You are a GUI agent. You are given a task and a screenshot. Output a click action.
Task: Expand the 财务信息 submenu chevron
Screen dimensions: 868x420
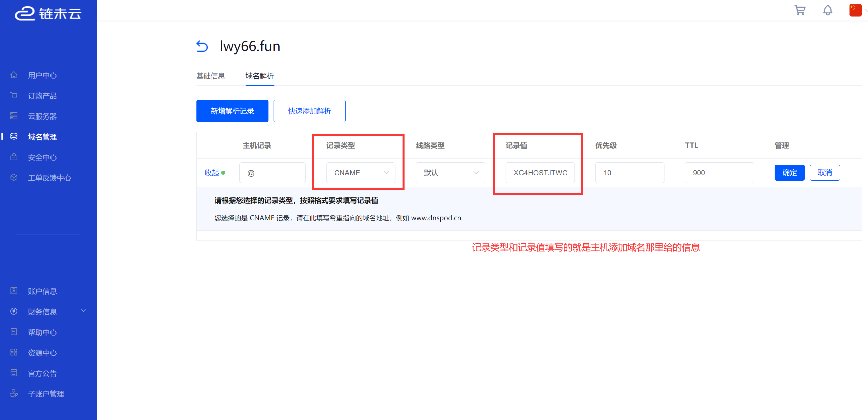click(x=84, y=311)
